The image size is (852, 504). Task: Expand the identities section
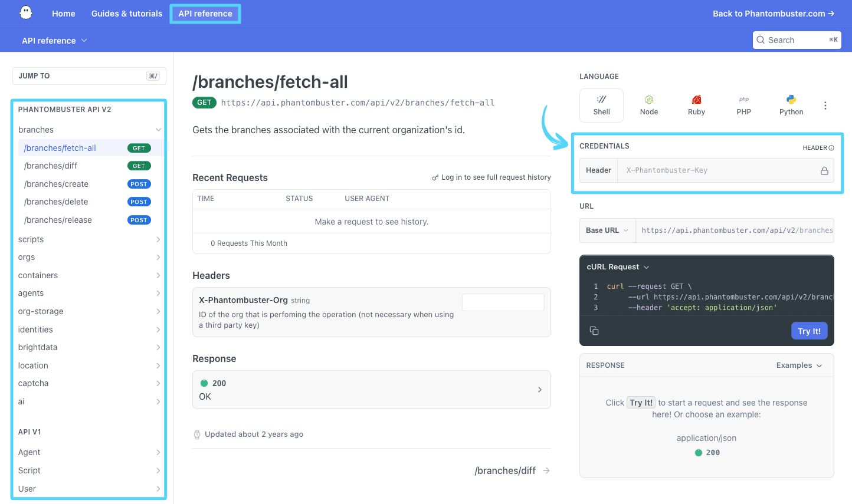(158, 330)
